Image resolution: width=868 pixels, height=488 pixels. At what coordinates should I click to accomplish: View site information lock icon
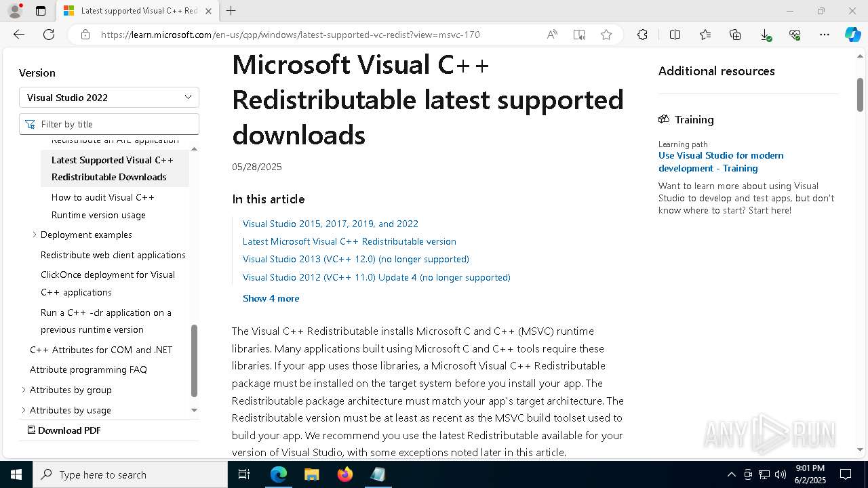85,35
